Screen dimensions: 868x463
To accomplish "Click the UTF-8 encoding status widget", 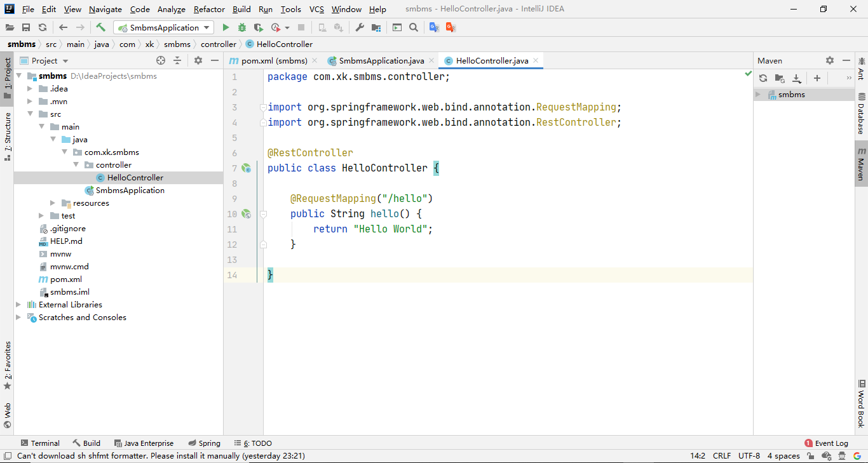I will point(749,456).
